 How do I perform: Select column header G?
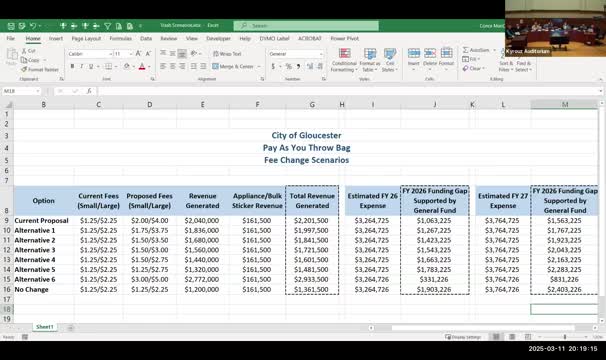coord(312,104)
